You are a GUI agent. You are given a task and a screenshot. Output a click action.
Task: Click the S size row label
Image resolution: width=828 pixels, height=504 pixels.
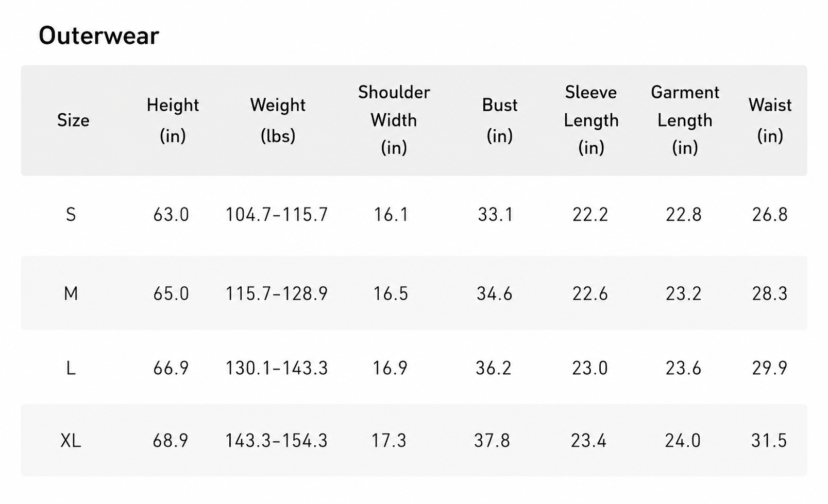pyautogui.click(x=71, y=214)
